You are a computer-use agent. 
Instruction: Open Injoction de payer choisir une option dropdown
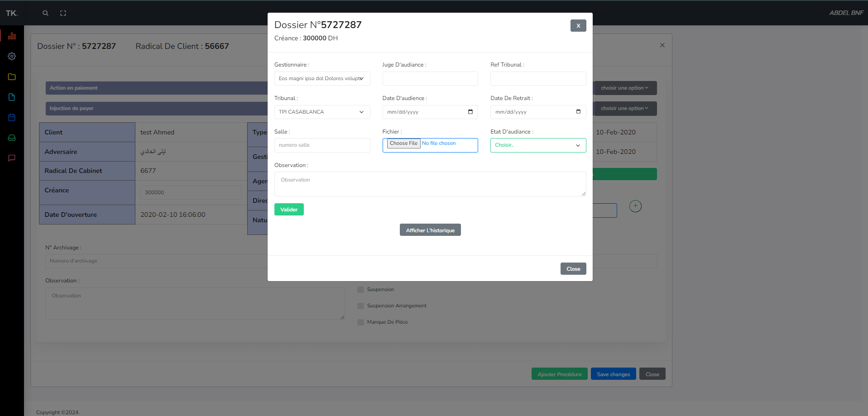point(625,108)
